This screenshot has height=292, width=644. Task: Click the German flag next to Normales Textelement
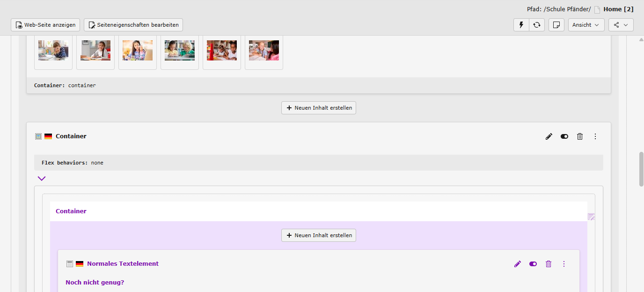point(80,264)
